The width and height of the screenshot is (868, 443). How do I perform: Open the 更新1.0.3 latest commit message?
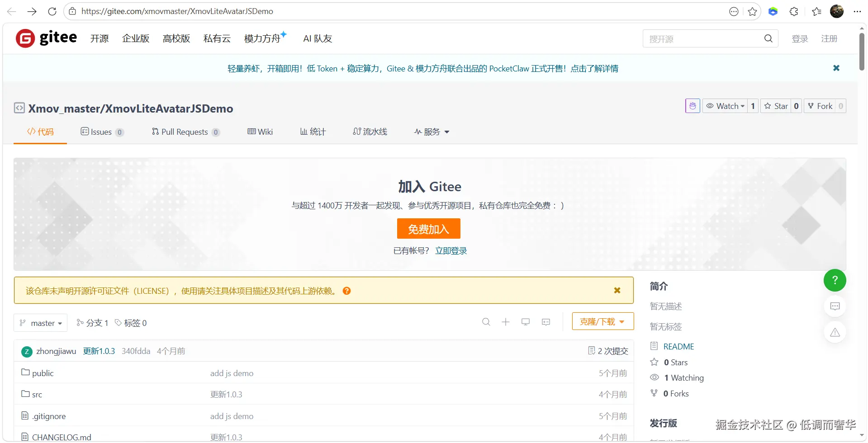point(99,351)
